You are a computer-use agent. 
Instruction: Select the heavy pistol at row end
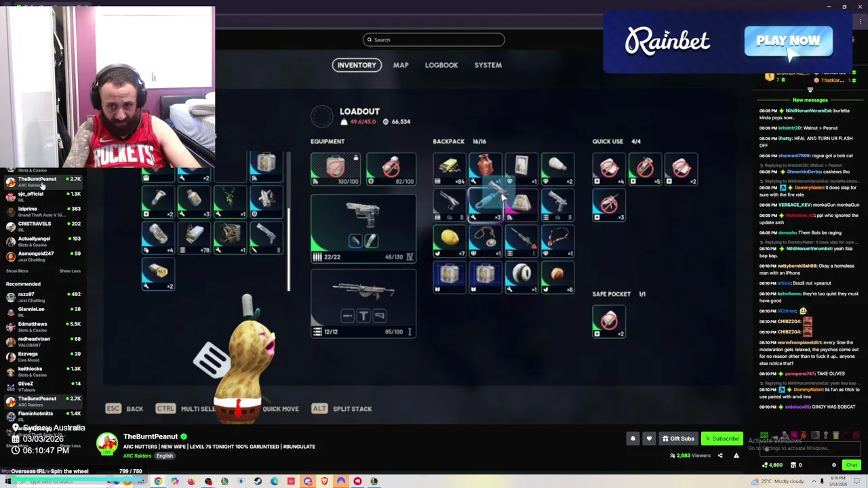tap(557, 205)
